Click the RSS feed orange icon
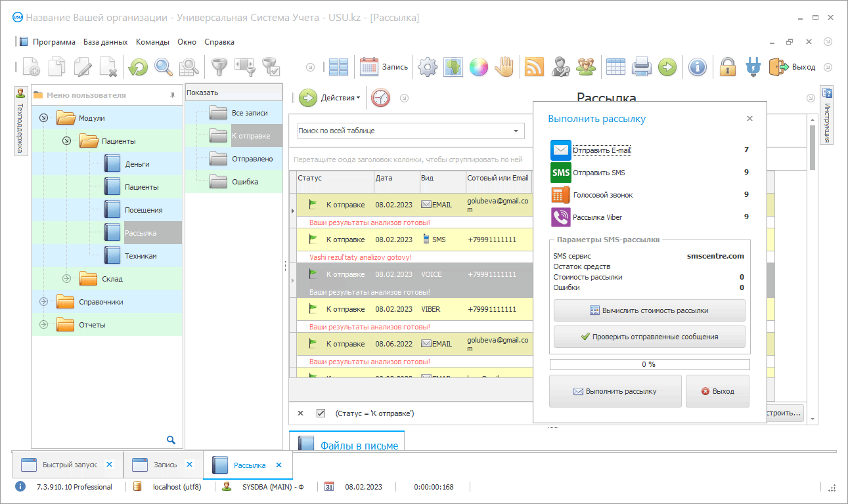Image resolution: width=848 pixels, height=504 pixels. coord(534,66)
